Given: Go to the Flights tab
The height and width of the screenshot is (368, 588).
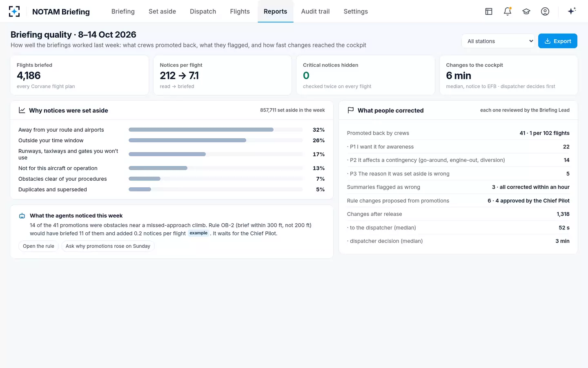Looking at the screenshot, I should click(x=240, y=11).
